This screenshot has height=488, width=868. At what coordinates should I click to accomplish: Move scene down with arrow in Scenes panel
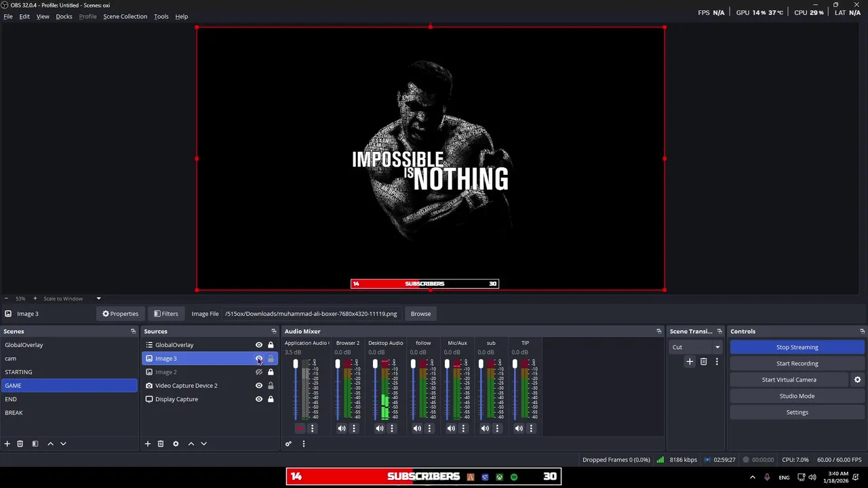click(63, 444)
